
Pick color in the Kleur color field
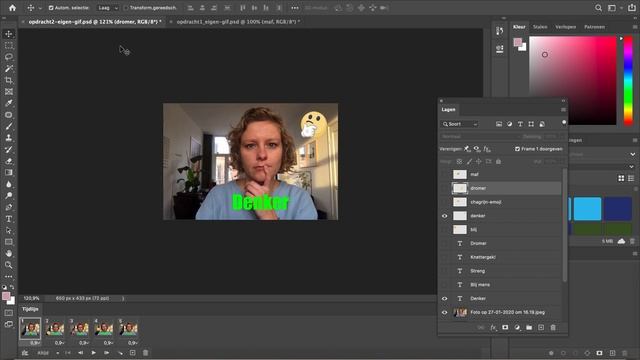[573, 80]
